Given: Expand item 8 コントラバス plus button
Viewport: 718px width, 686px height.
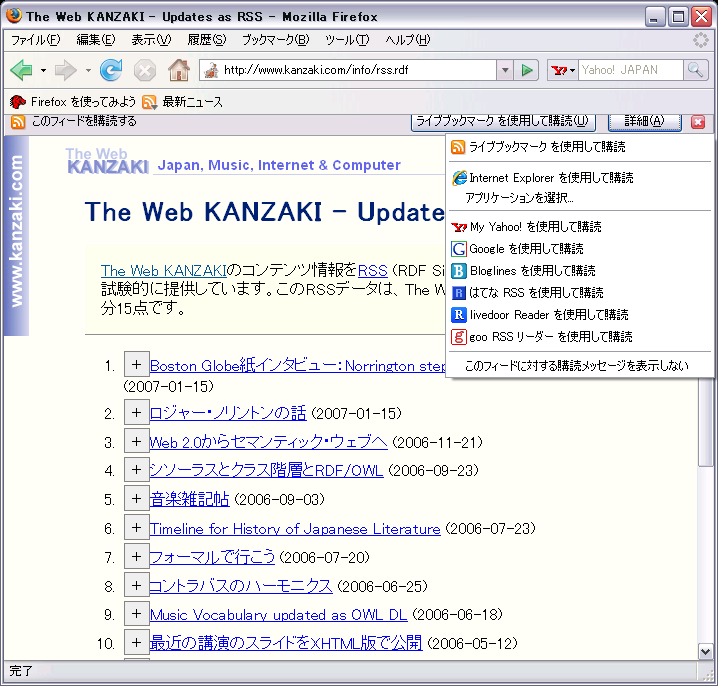Looking at the screenshot, I should pyautogui.click(x=136, y=585).
